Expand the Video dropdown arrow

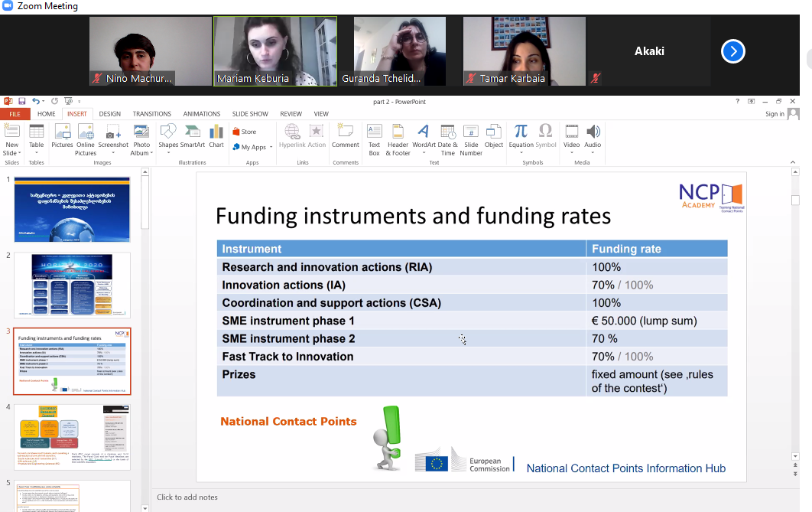tap(571, 153)
